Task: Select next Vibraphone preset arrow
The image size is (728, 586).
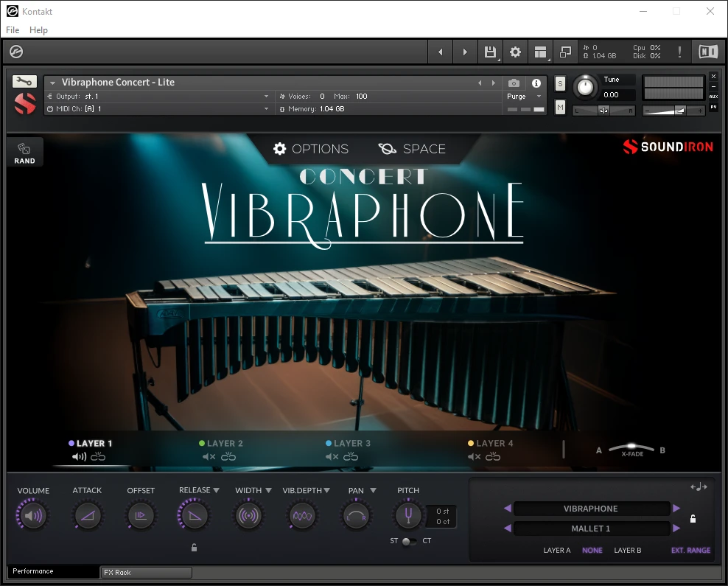Action: coord(676,509)
